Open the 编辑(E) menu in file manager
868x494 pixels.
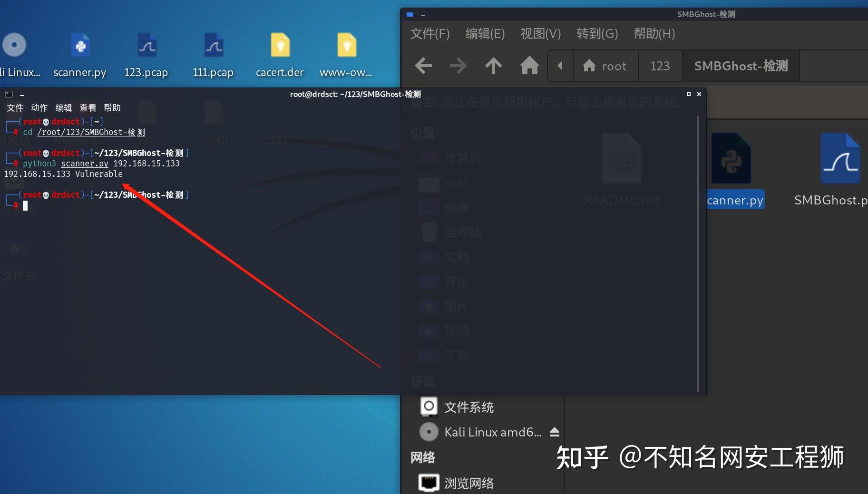(485, 34)
